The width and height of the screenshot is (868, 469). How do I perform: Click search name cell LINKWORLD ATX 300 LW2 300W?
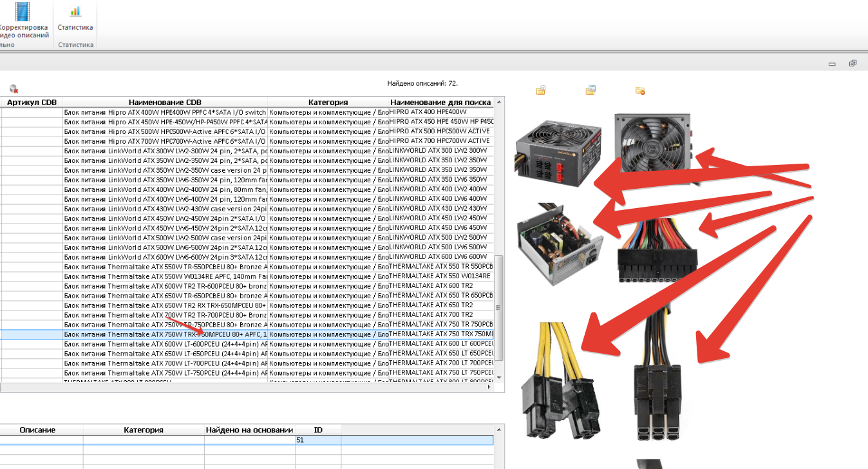[441, 151]
